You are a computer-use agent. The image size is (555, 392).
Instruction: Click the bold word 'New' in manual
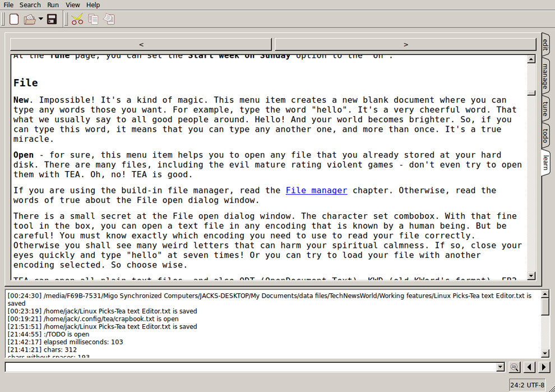[21, 100]
